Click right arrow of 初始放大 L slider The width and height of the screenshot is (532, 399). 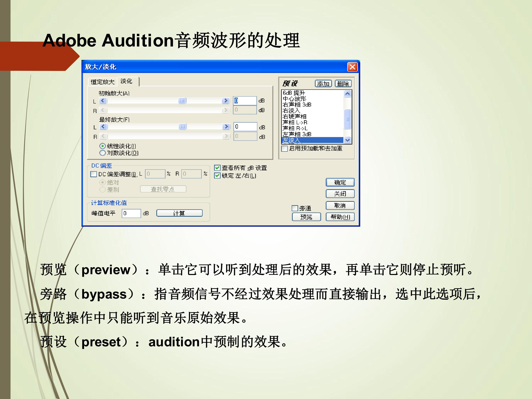pos(226,100)
